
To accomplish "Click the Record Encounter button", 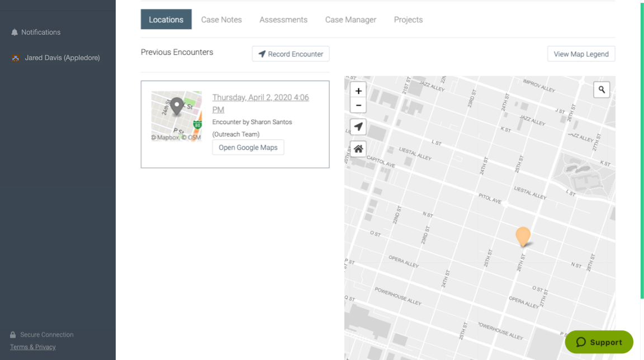I will pyautogui.click(x=291, y=54).
